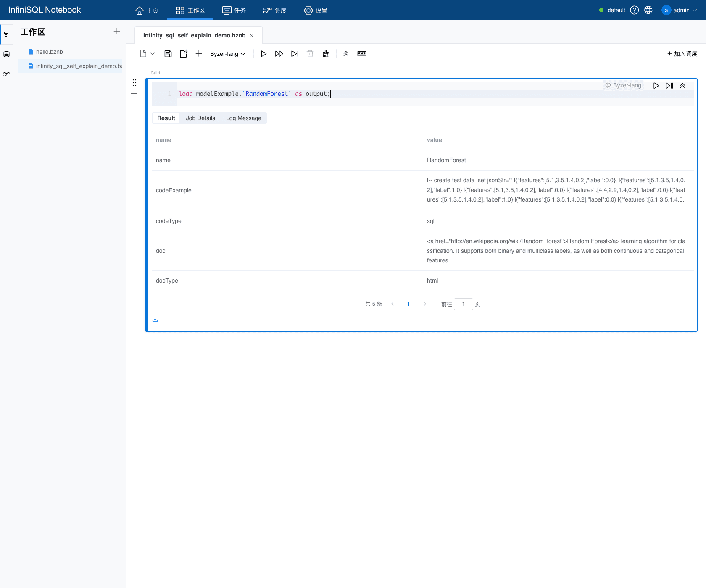The width and height of the screenshot is (706, 588).
Task: Click the go-to-page number input
Action: point(464,304)
